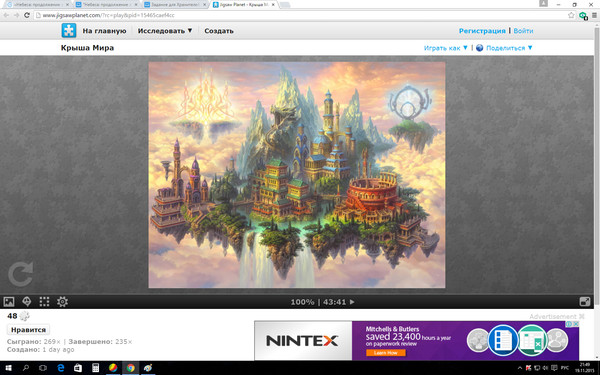Click the Jigsaw Planet puzzle piece logo
600x375 pixels.
(x=69, y=31)
